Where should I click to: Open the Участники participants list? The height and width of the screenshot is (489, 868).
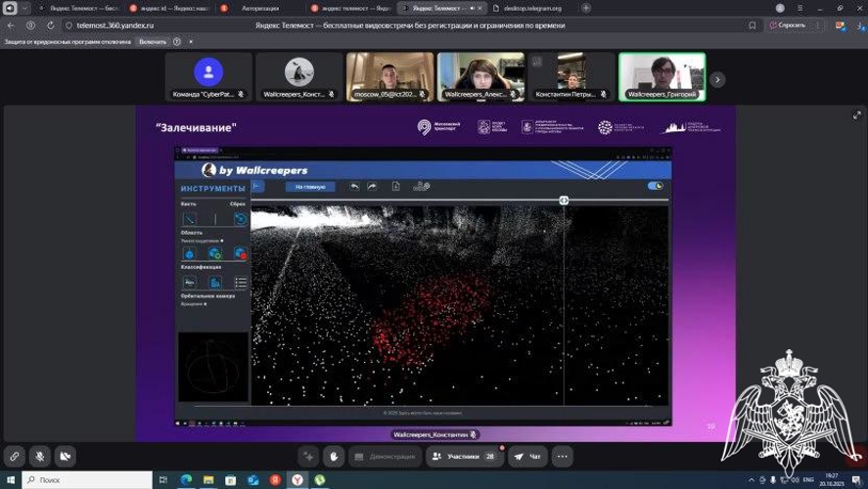[464, 457]
